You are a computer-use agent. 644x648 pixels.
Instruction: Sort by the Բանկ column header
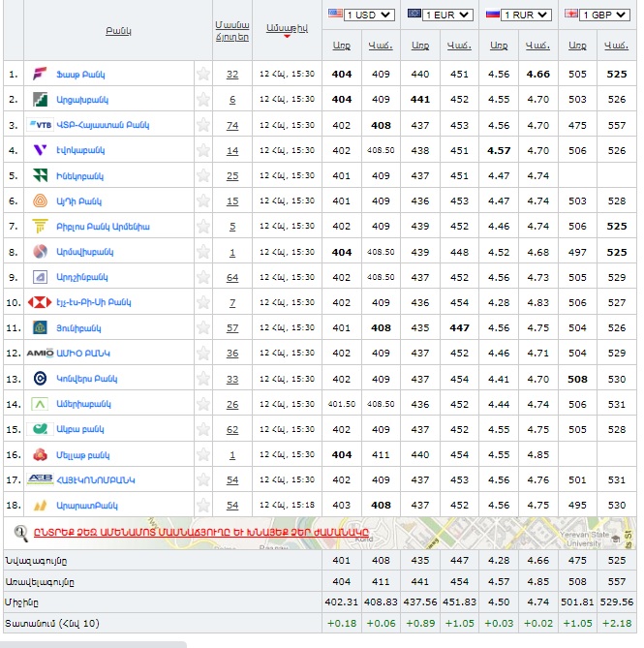coord(118,31)
